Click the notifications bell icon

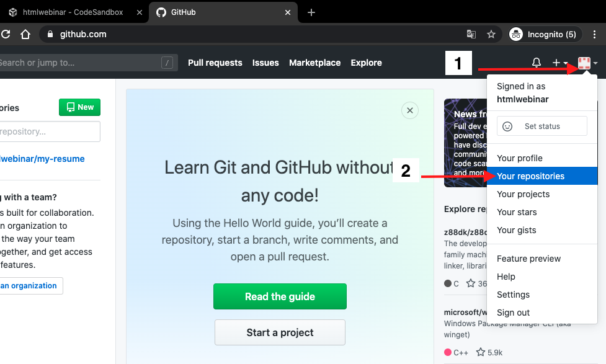[x=537, y=63]
